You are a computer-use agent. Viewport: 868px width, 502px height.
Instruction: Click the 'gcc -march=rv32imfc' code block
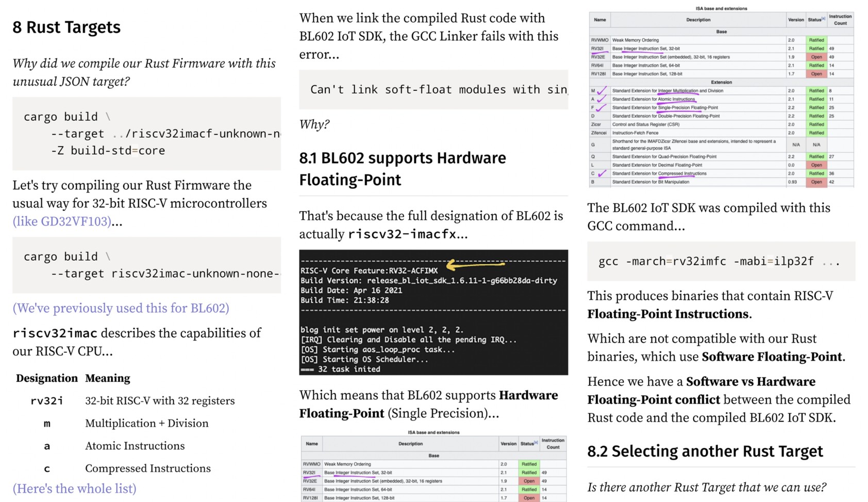721,262
